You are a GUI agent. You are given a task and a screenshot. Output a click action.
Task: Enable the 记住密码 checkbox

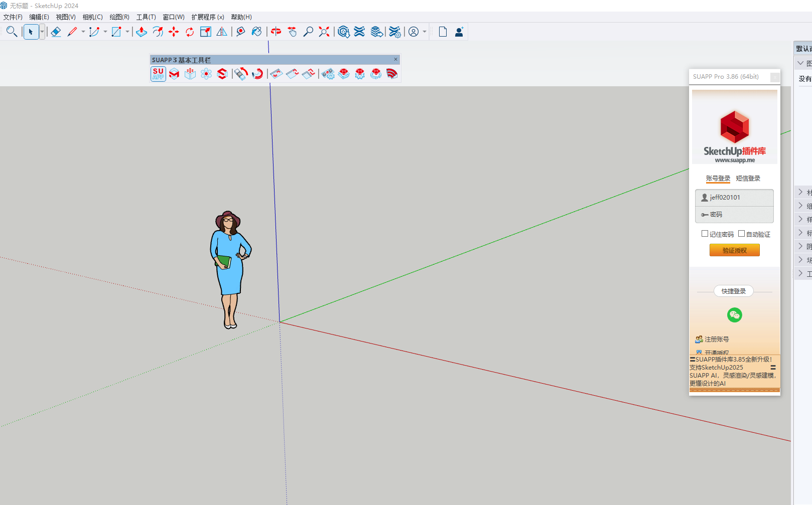click(705, 234)
